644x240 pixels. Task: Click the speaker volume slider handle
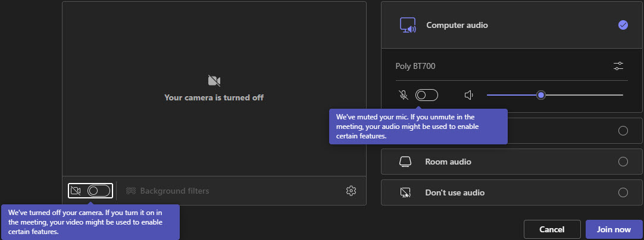coord(541,95)
